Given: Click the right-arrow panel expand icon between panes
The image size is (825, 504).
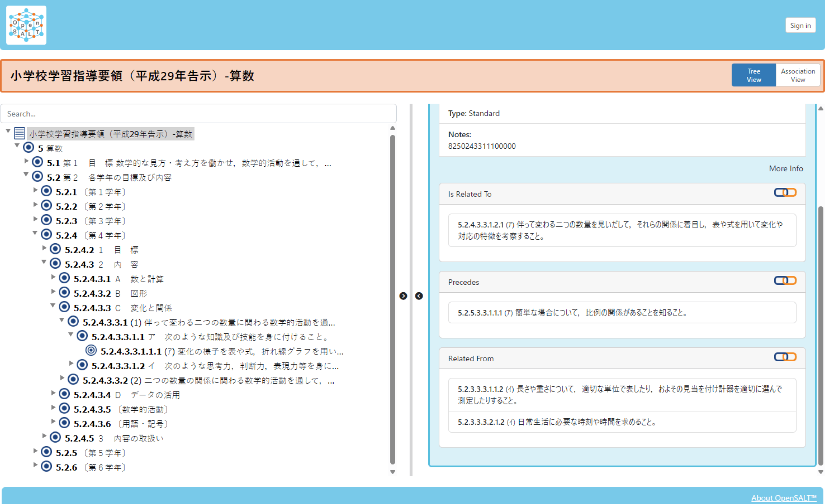Looking at the screenshot, I should pyautogui.click(x=403, y=296).
